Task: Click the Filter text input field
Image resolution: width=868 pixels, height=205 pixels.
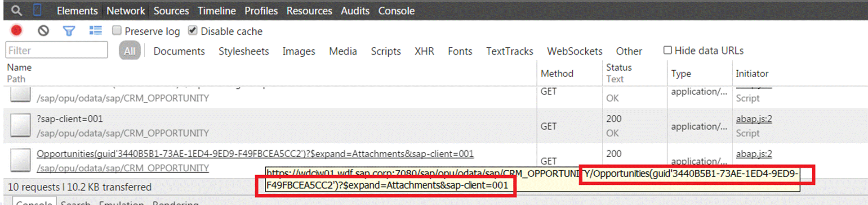Action: tap(57, 50)
